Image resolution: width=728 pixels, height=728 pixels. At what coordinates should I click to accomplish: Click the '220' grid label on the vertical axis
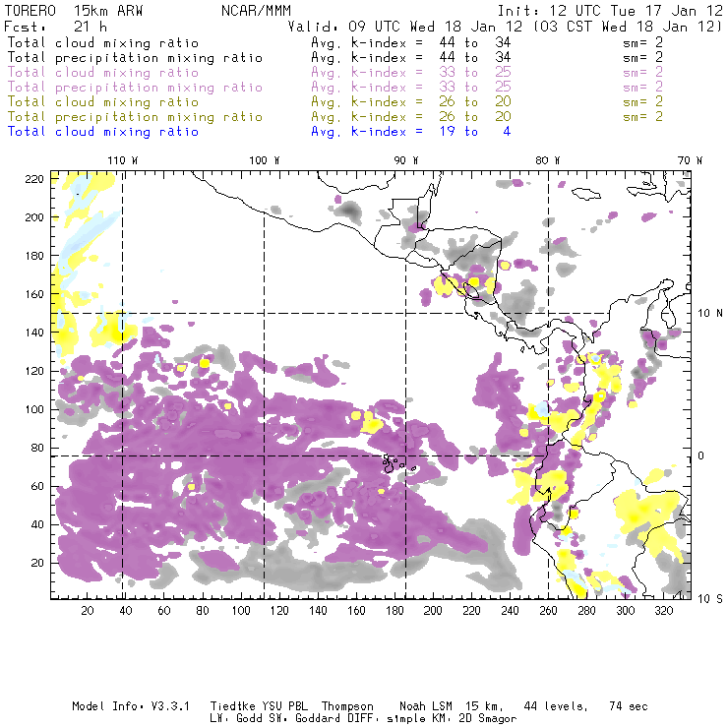click(34, 179)
